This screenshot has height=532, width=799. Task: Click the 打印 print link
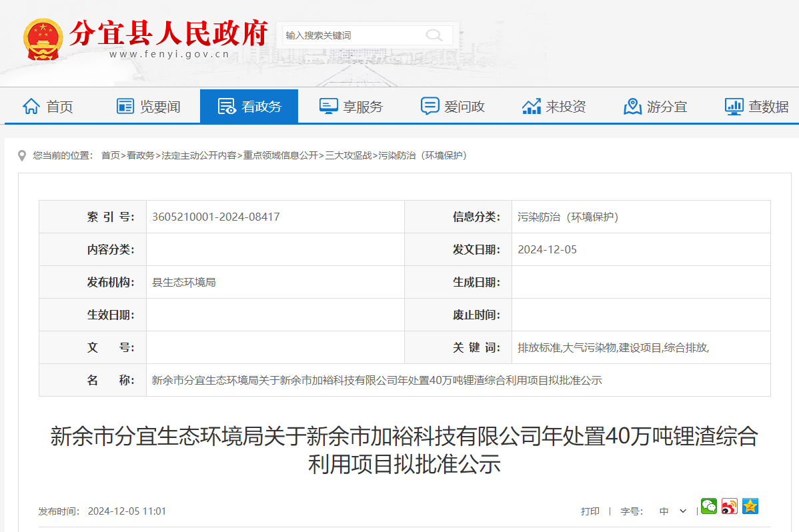[x=591, y=511]
